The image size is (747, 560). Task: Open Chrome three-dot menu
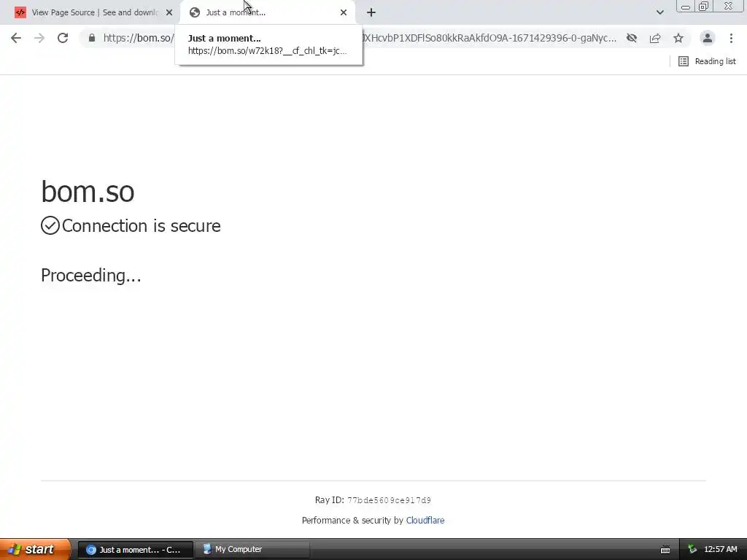[731, 38]
